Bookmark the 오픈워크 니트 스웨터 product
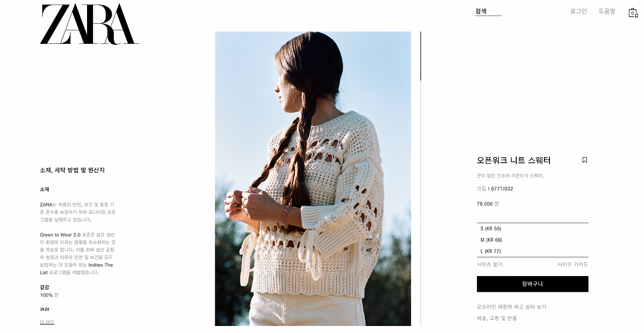644x333 pixels. click(585, 160)
